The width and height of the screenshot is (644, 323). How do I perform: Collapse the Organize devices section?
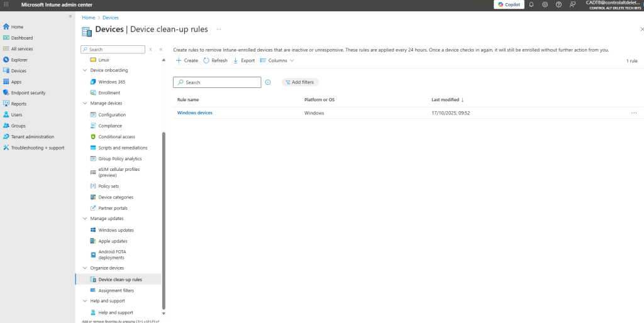[86, 268]
